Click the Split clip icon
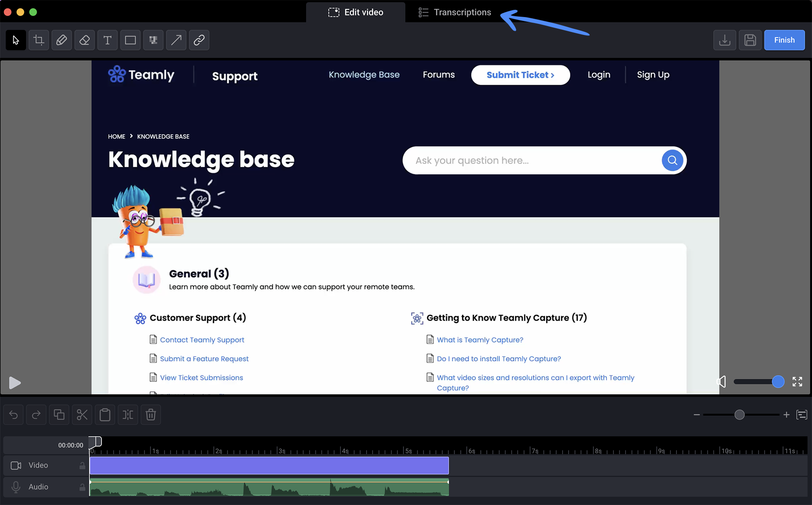This screenshot has height=505, width=812. 128,415
